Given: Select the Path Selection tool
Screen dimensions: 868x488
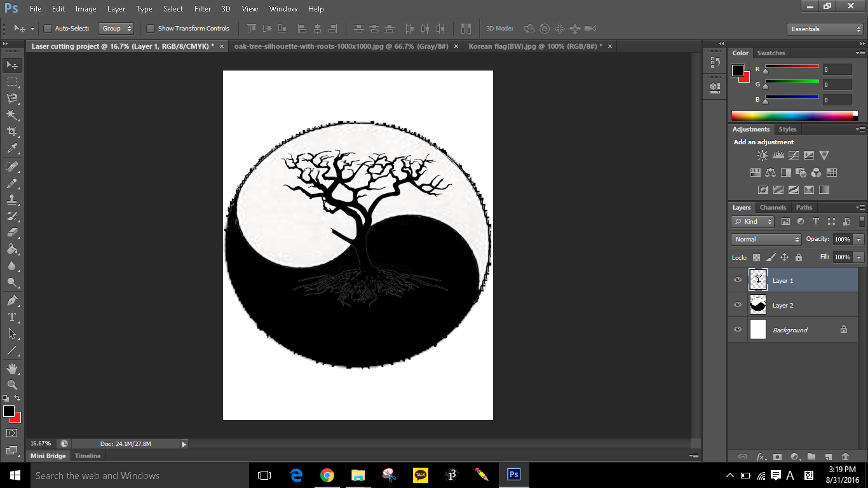Looking at the screenshot, I should pyautogui.click(x=12, y=333).
